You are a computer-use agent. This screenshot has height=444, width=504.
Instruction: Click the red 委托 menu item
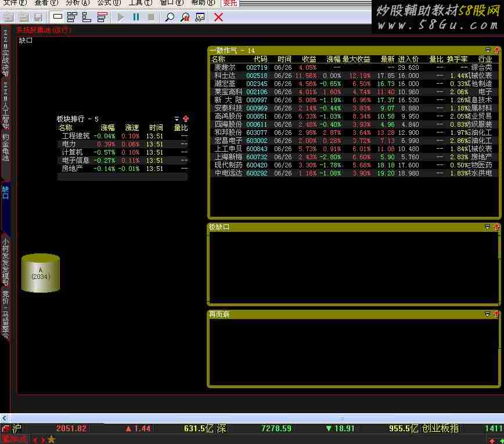230,2
